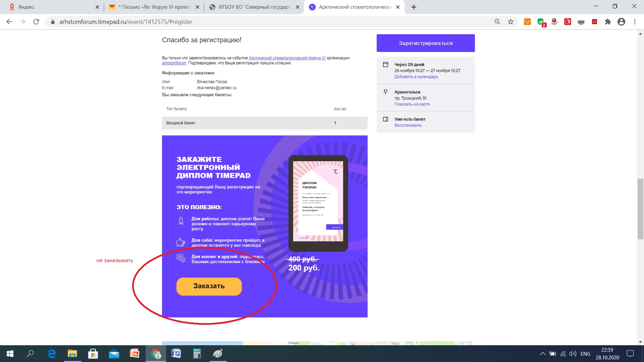This screenshot has width=644, height=362.
Task: Open Word from the taskbar
Action: click(x=176, y=354)
